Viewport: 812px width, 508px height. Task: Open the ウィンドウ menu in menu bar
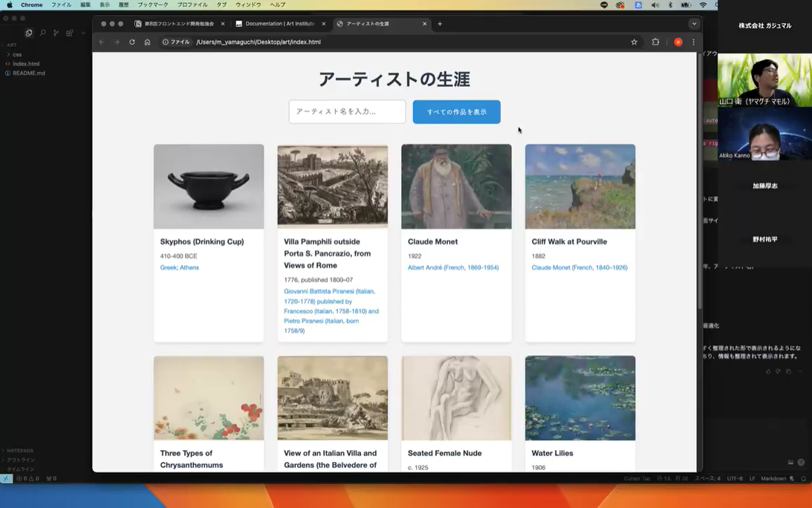click(248, 4)
